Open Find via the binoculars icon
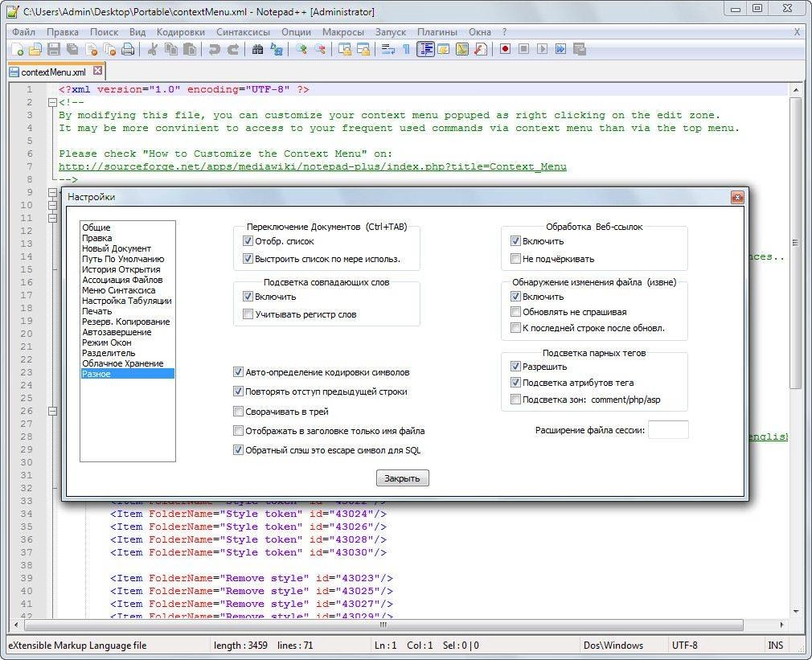The width and height of the screenshot is (812, 660). tap(257, 49)
